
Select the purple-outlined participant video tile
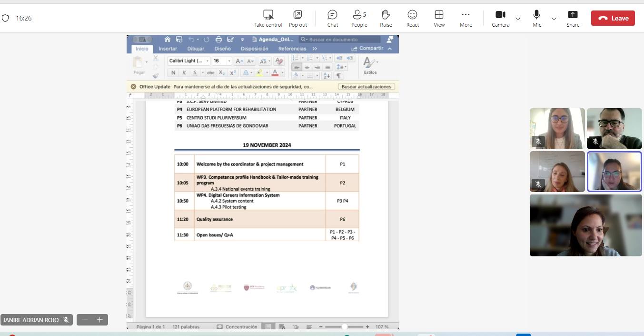pyautogui.click(x=614, y=172)
